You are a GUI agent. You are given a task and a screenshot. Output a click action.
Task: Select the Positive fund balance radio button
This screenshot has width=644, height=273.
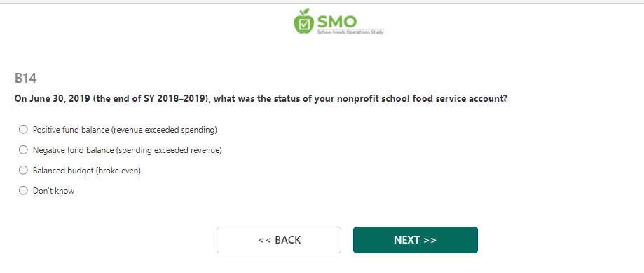23,130
